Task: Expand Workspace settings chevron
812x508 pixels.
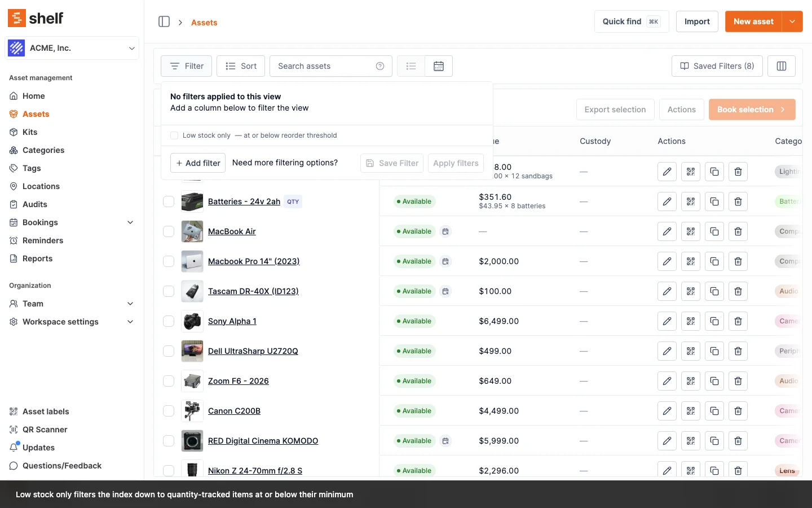Action: coord(130,322)
